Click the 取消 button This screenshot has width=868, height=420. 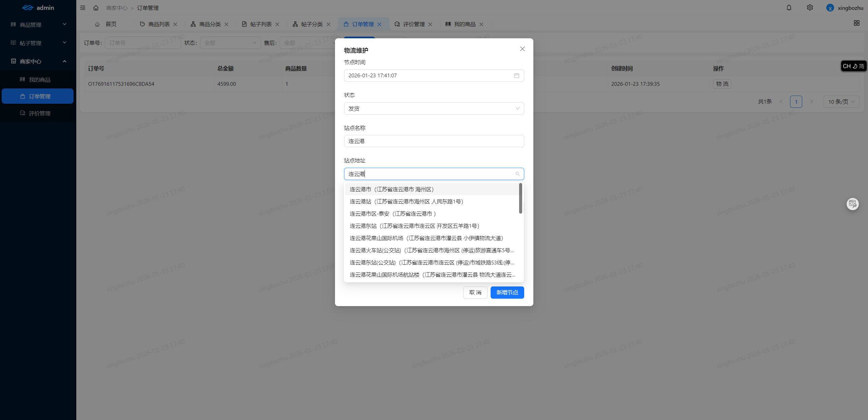(x=475, y=293)
